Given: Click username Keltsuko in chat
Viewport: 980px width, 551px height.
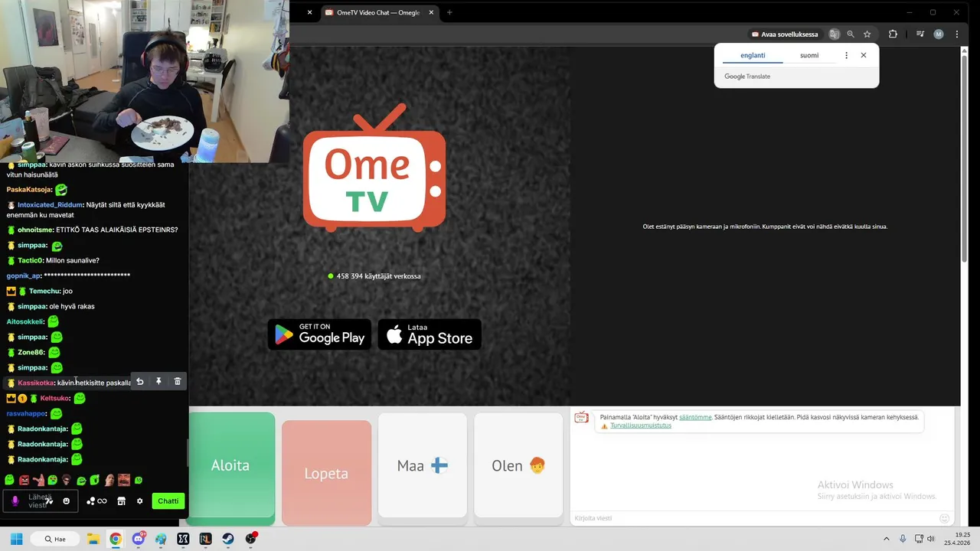Looking at the screenshot, I should coord(54,398).
